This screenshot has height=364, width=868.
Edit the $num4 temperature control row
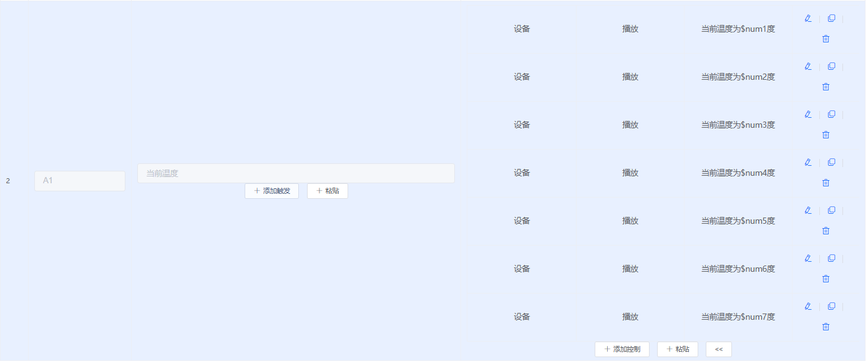tap(808, 162)
